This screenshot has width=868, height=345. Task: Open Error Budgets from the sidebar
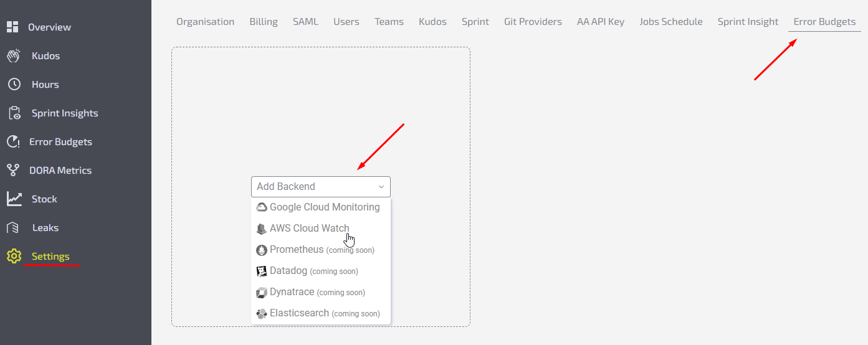(x=60, y=142)
